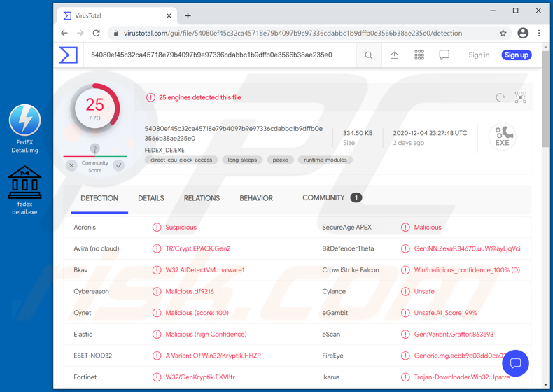Click the warning icon next to Acronis Suspicious
Screen dimensions: 553x392
[x=157, y=227]
